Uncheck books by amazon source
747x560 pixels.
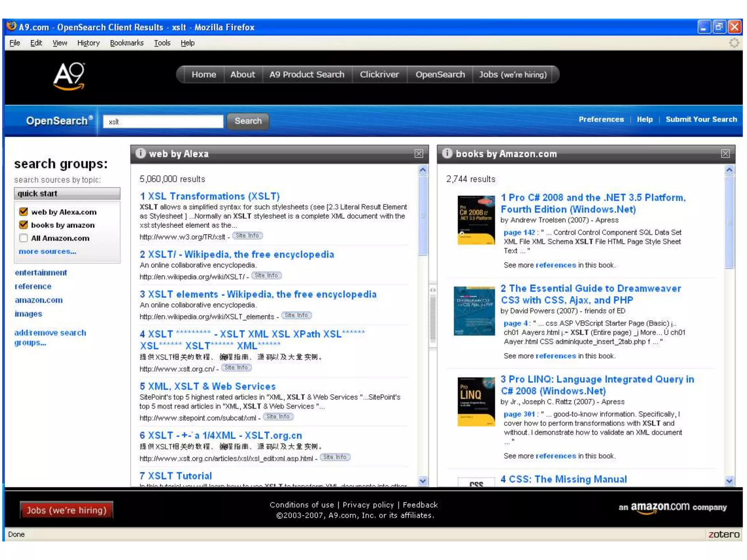click(24, 225)
